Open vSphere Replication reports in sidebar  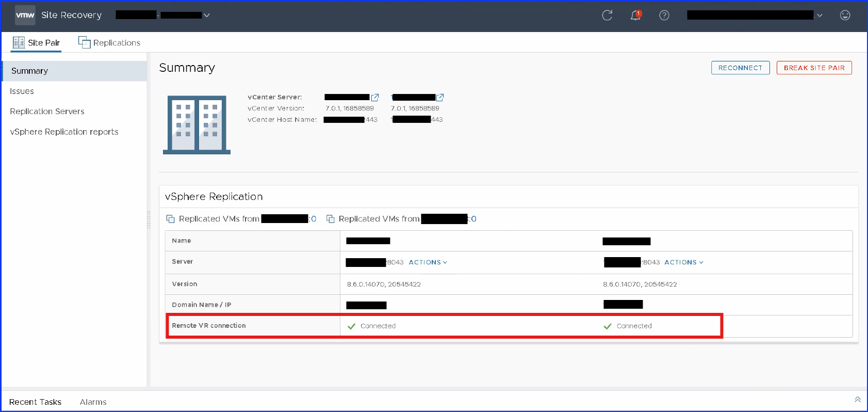[64, 132]
